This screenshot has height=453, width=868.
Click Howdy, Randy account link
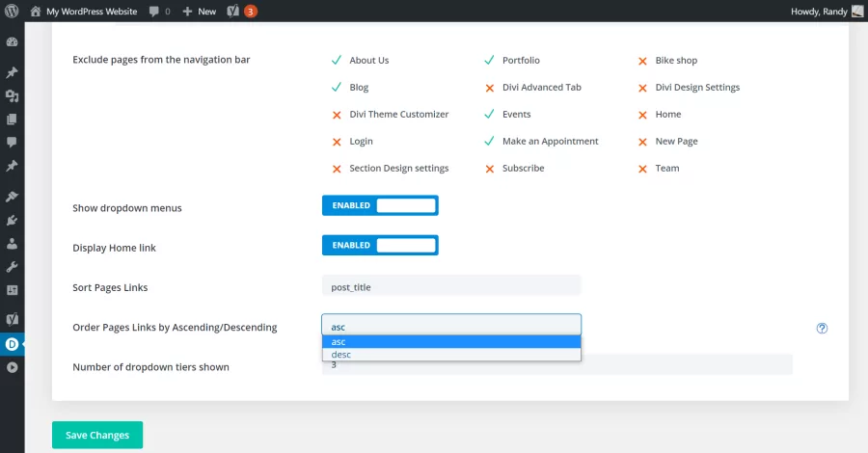pyautogui.click(x=819, y=12)
